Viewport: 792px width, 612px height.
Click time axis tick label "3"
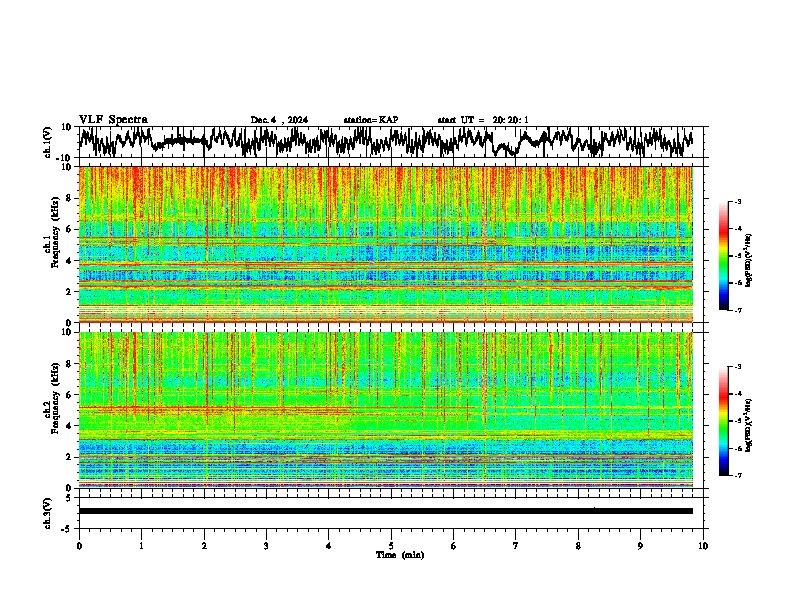[266, 546]
